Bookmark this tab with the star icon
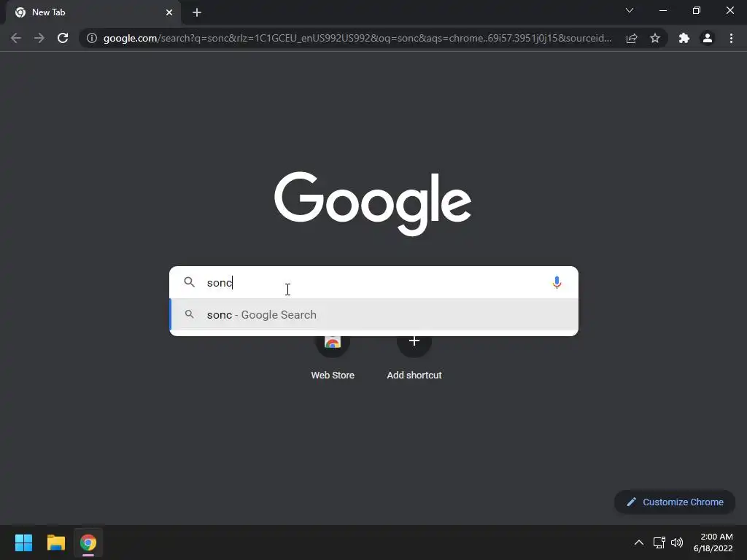The width and height of the screenshot is (747, 560). 655,38
